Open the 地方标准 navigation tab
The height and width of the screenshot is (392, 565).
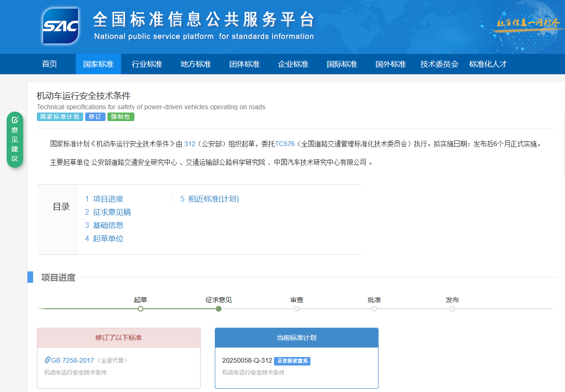click(x=195, y=64)
